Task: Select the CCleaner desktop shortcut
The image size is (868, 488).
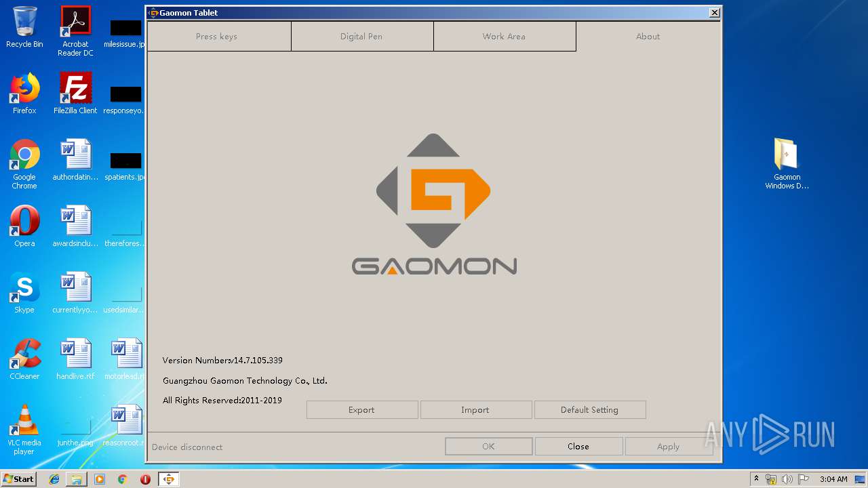Action: 24,359
